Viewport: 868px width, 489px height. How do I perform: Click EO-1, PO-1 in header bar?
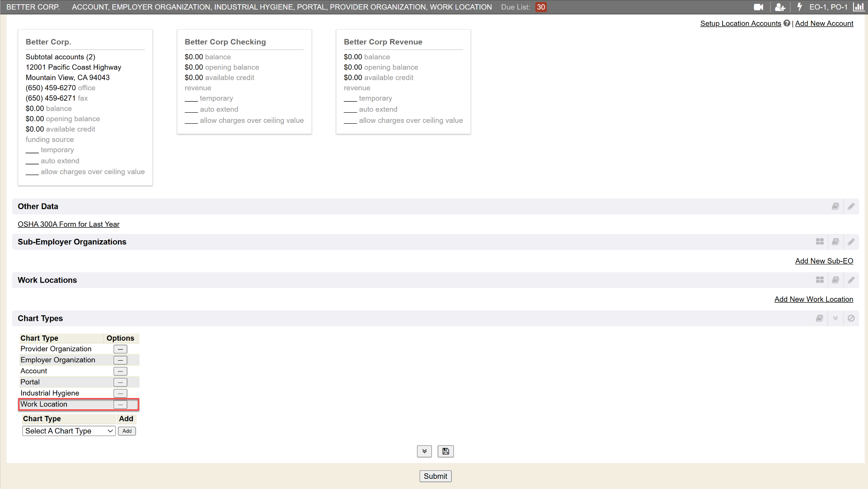click(828, 7)
